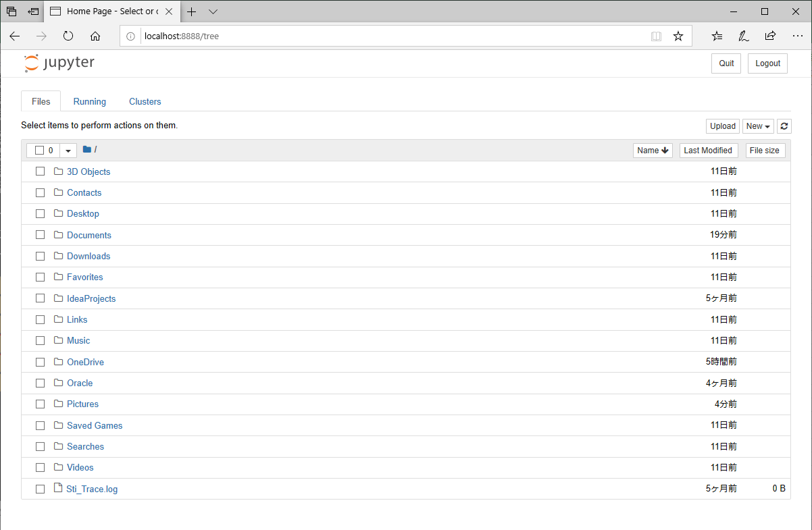Screen dimensions: 812x530
Task: Click the Logout button
Action: pyautogui.click(x=767, y=63)
